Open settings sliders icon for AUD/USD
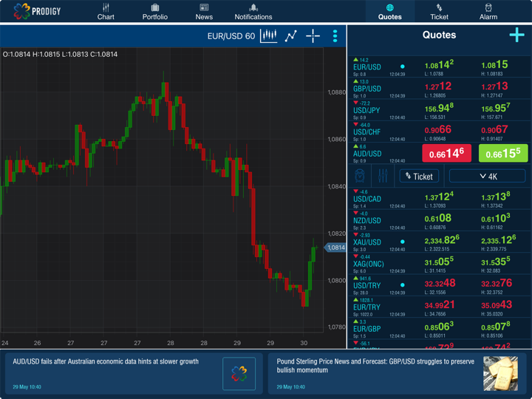This screenshot has width=532, height=399. (383, 176)
